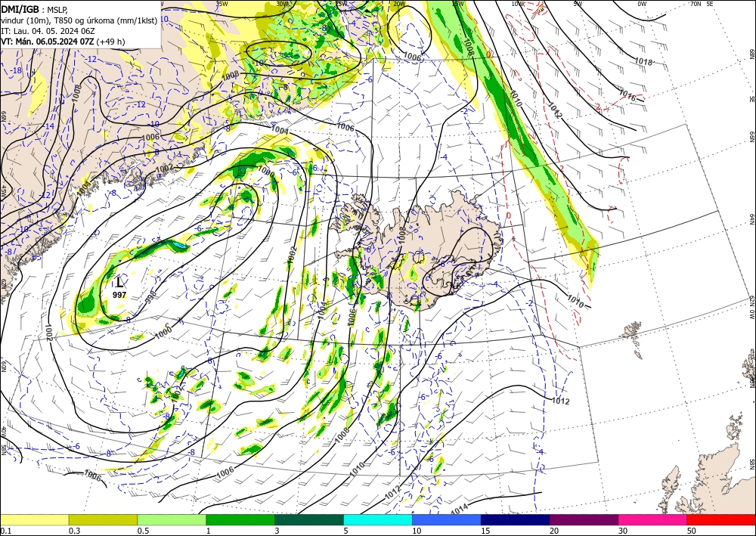Viewport: 756px width, 536px height.
Task: Click the legend value '0.3'
Action: (74, 531)
